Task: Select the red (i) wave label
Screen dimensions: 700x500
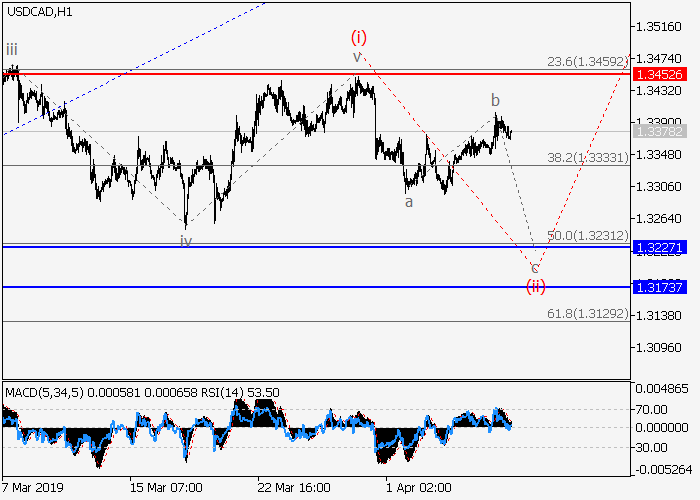Action: tap(359, 38)
